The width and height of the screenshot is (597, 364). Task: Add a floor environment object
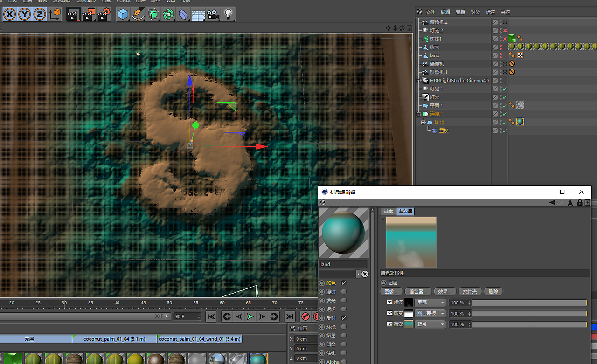[198, 14]
